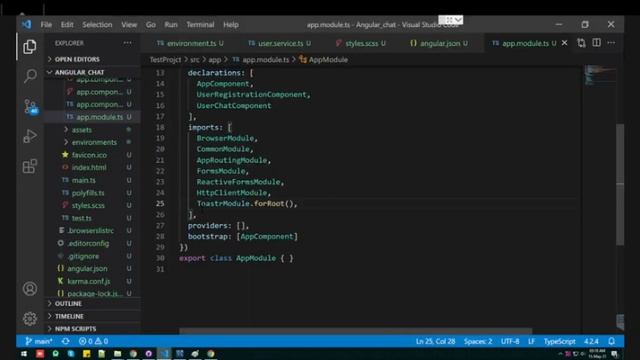Open the Extensions view

29,166
